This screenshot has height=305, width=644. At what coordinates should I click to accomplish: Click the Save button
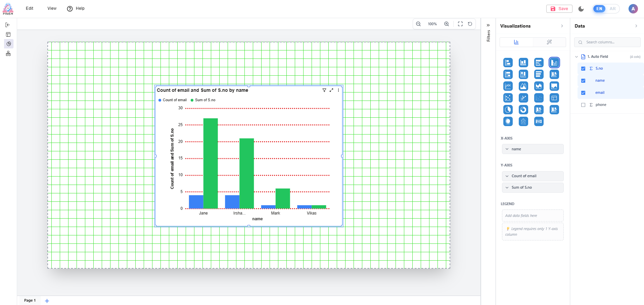point(559,9)
